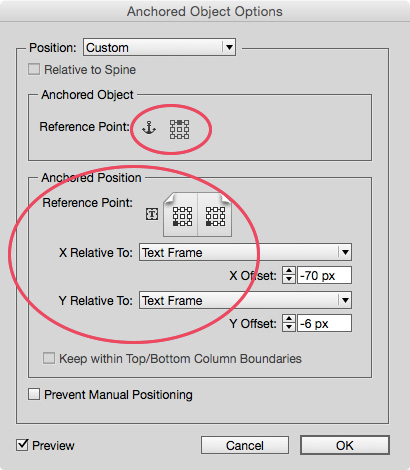Increase Y Offset with the up arrow
410x470 pixels.
(289, 319)
